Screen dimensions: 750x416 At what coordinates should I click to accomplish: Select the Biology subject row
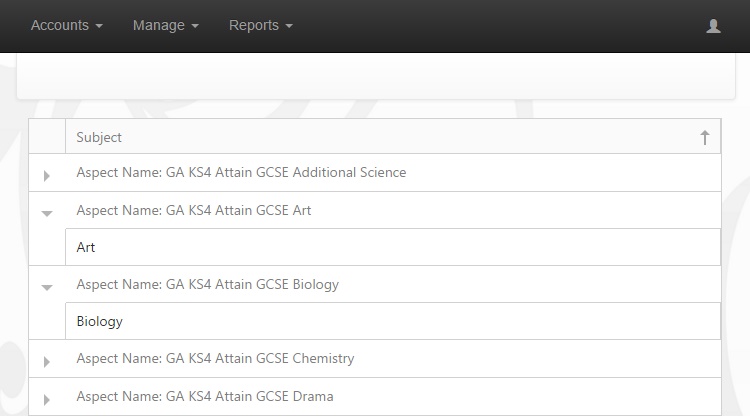coord(393,321)
